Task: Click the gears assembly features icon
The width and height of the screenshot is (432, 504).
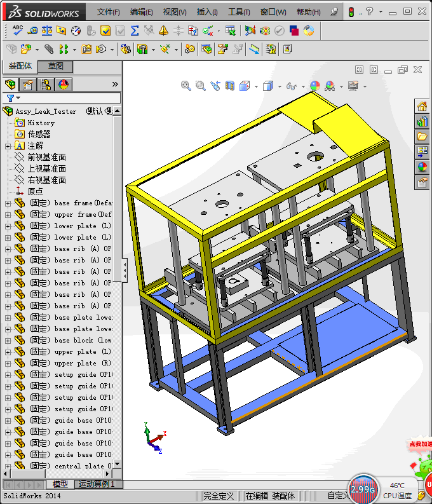Action: pos(190,49)
